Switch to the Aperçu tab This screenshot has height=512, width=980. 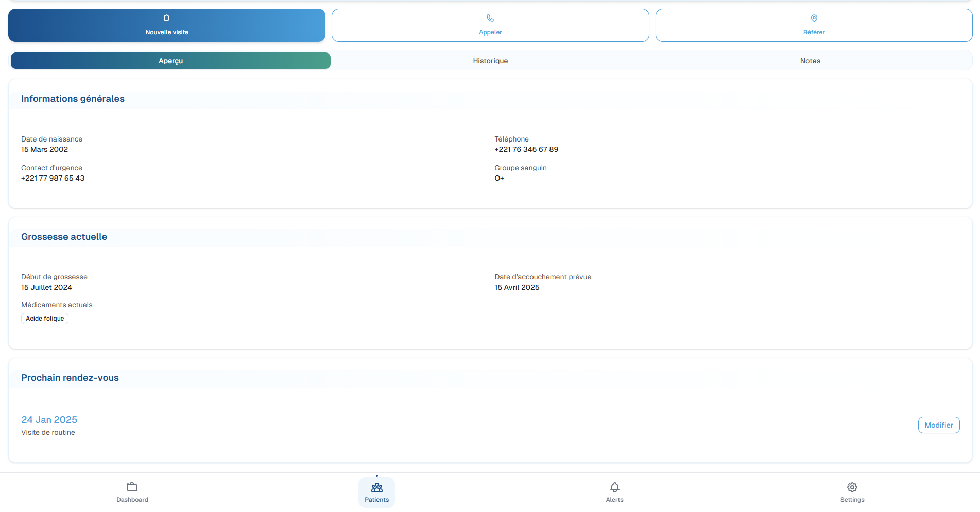[x=170, y=61]
